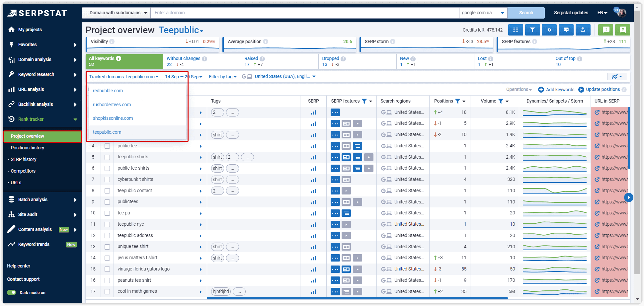
Task: Click SERP chart icon for cyberpunk t shirts
Action: coord(313,180)
